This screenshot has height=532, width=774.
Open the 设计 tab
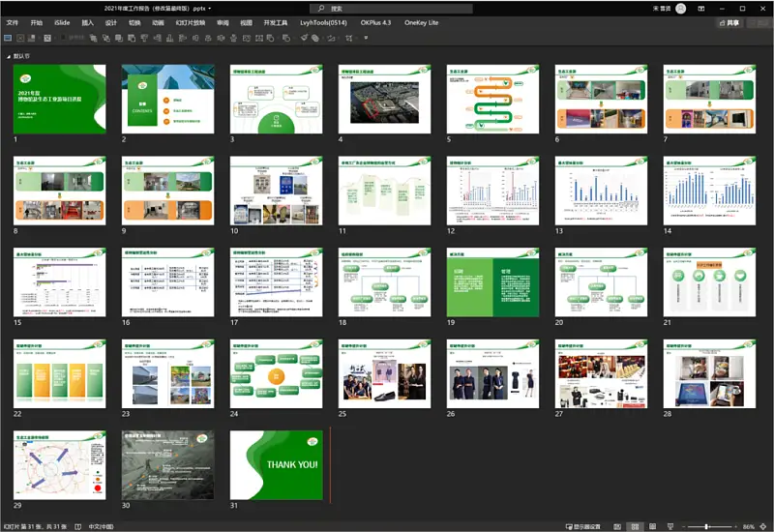click(x=111, y=22)
